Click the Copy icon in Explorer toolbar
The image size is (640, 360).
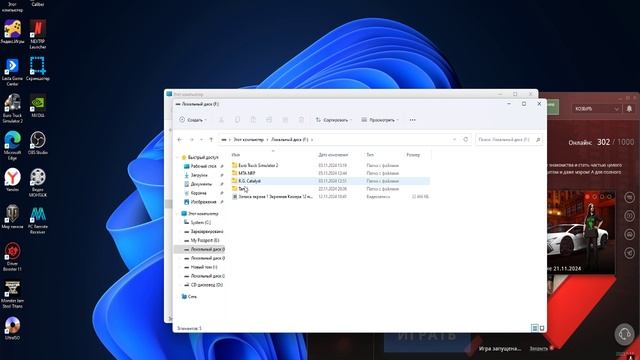click(x=237, y=120)
